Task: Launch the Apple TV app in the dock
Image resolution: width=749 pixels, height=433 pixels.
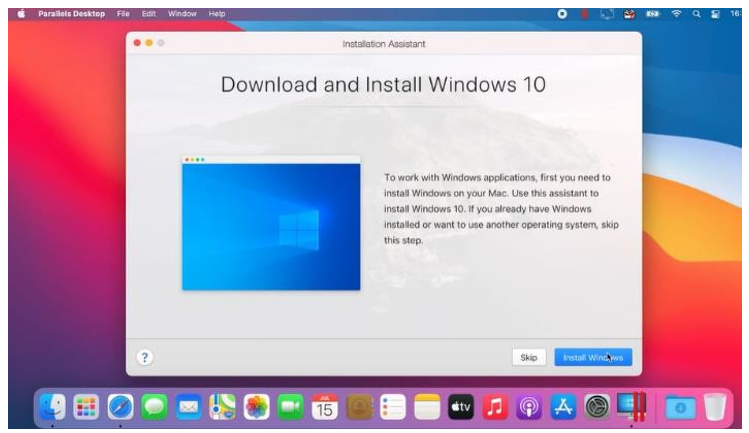Action: 461,407
